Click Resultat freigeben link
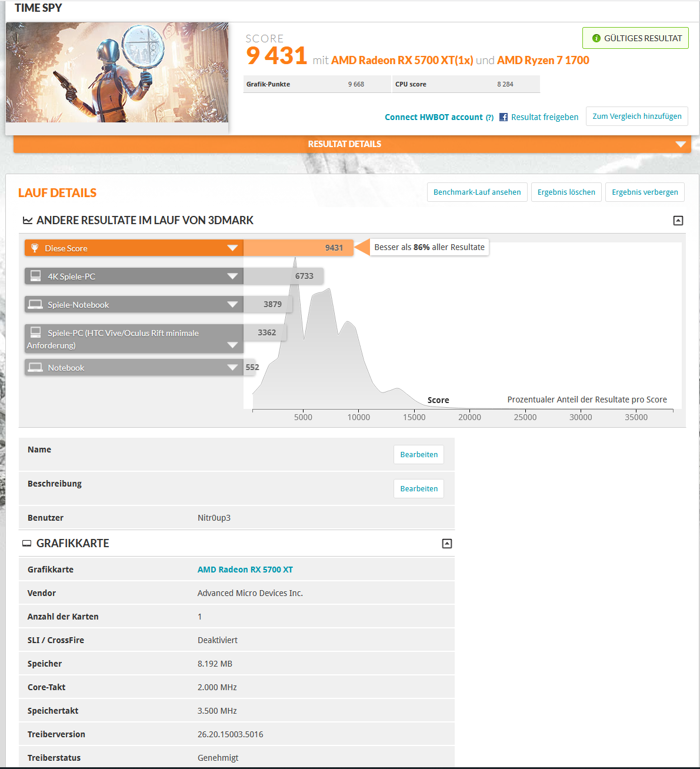Viewport: 700px width, 769px height. (545, 117)
